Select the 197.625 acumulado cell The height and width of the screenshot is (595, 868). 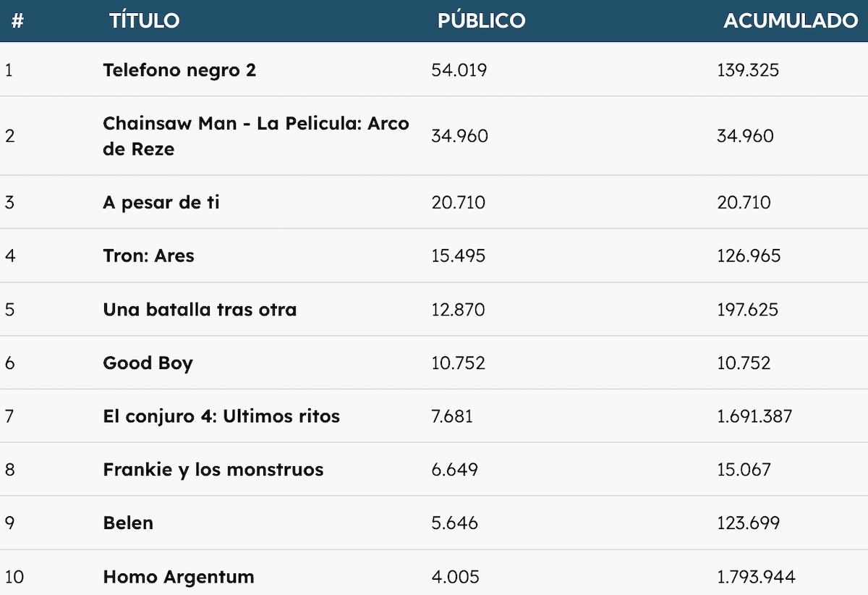click(748, 309)
